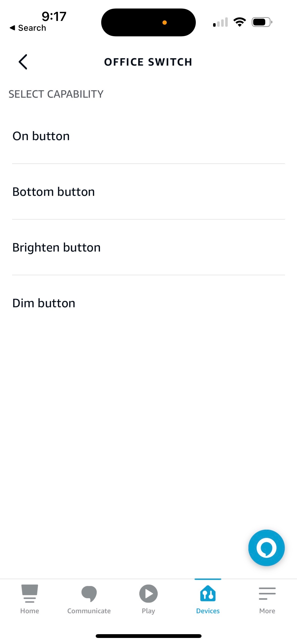Tap the Office Switch page title
The image size is (297, 644).
tap(148, 62)
